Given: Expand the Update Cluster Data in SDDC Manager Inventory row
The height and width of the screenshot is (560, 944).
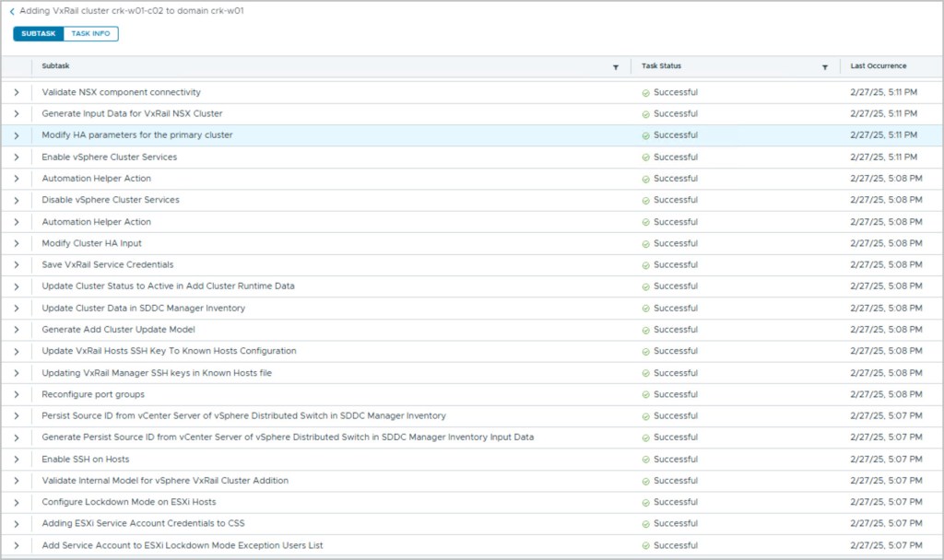Looking at the screenshot, I should (17, 309).
